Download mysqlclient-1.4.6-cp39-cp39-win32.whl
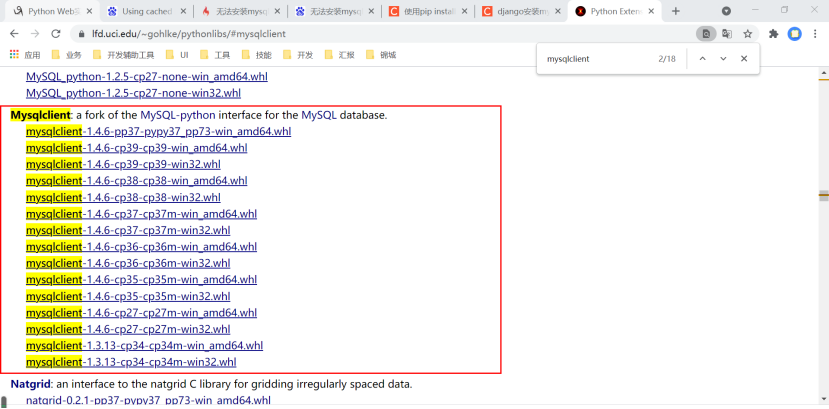The width and height of the screenshot is (829, 409). pos(123,164)
